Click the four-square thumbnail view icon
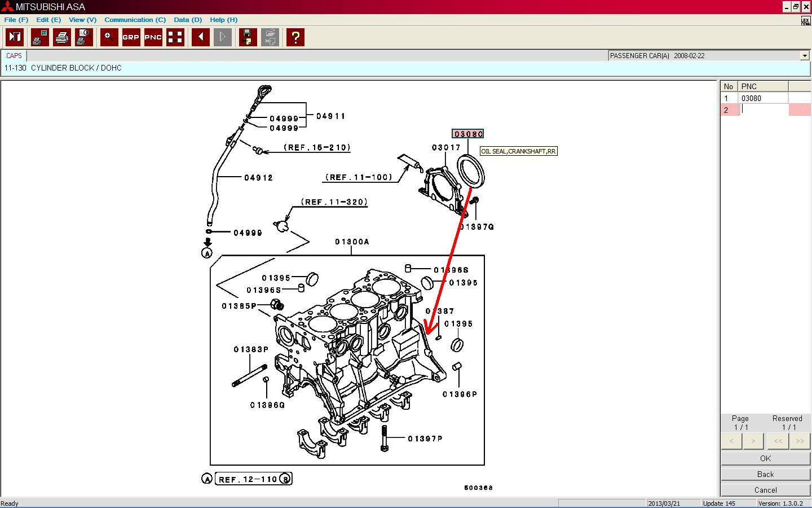The height and width of the screenshot is (508, 812). (175, 37)
